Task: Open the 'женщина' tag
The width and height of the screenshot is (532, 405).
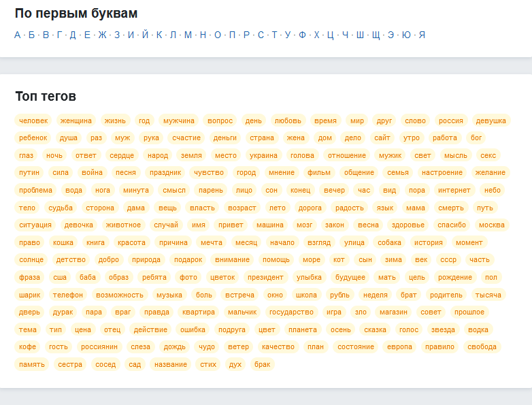Action: click(x=76, y=120)
